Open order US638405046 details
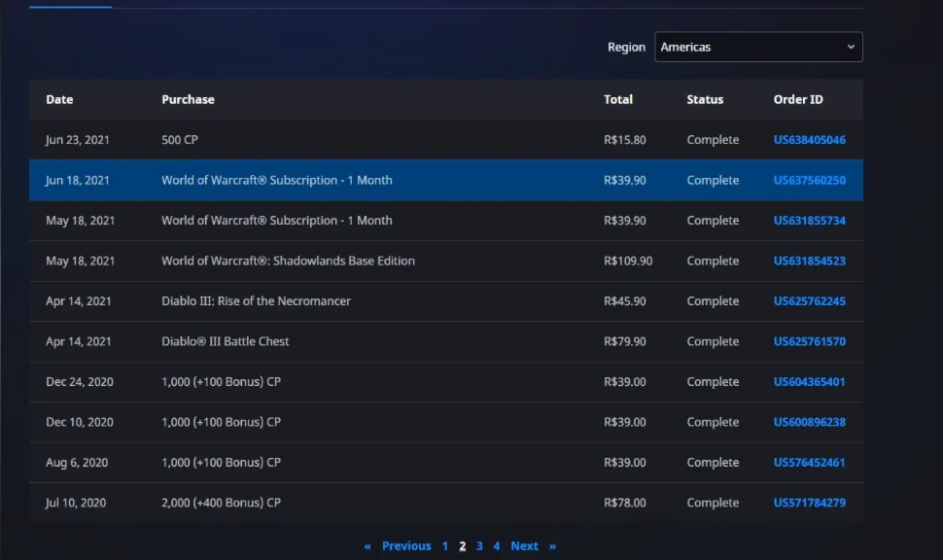Screen dimensions: 943x560 (810, 140)
